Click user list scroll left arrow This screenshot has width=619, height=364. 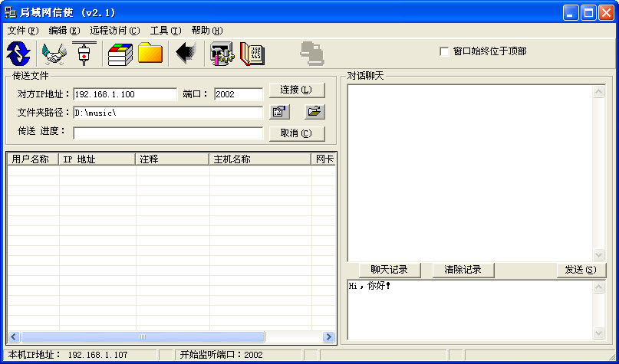(14, 336)
